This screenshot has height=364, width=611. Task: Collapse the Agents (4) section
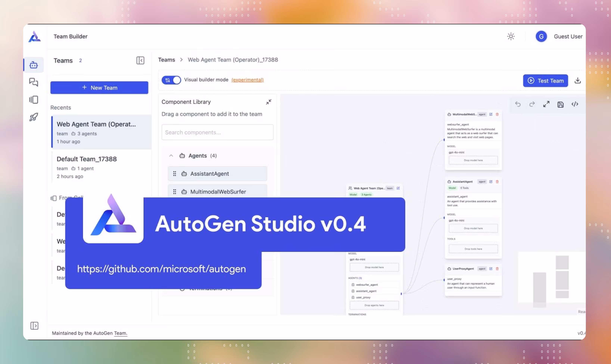point(171,156)
